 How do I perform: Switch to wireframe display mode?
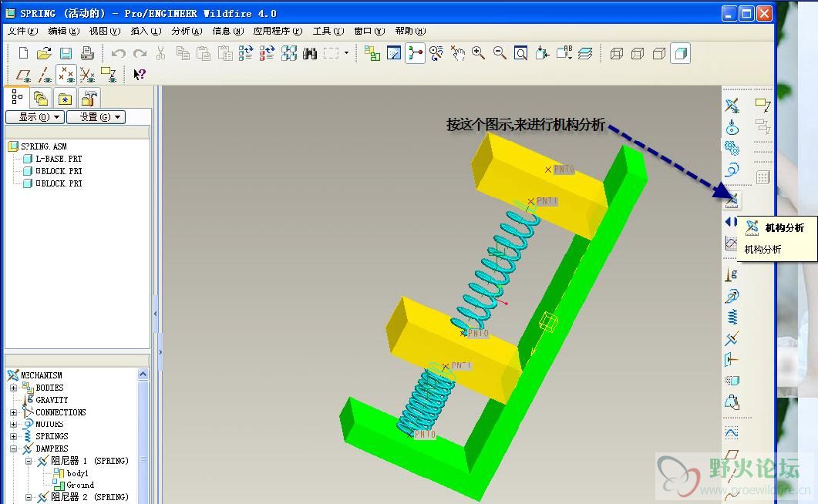point(617,53)
